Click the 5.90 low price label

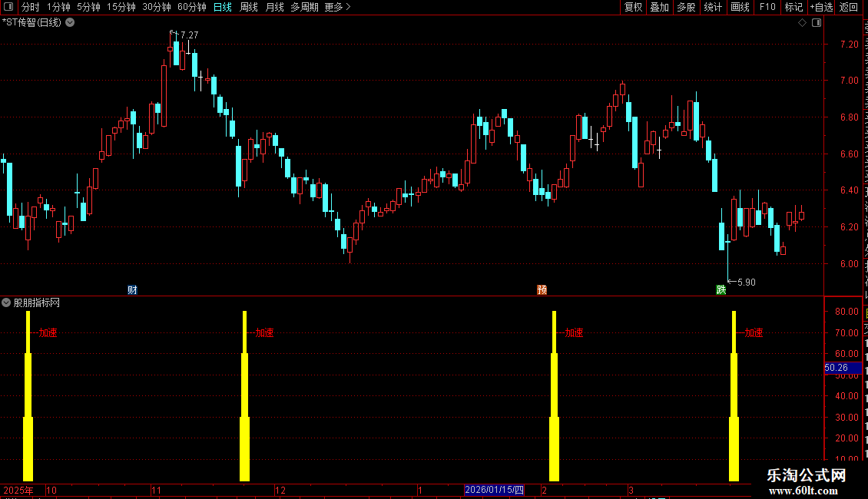[x=746, y=283]
